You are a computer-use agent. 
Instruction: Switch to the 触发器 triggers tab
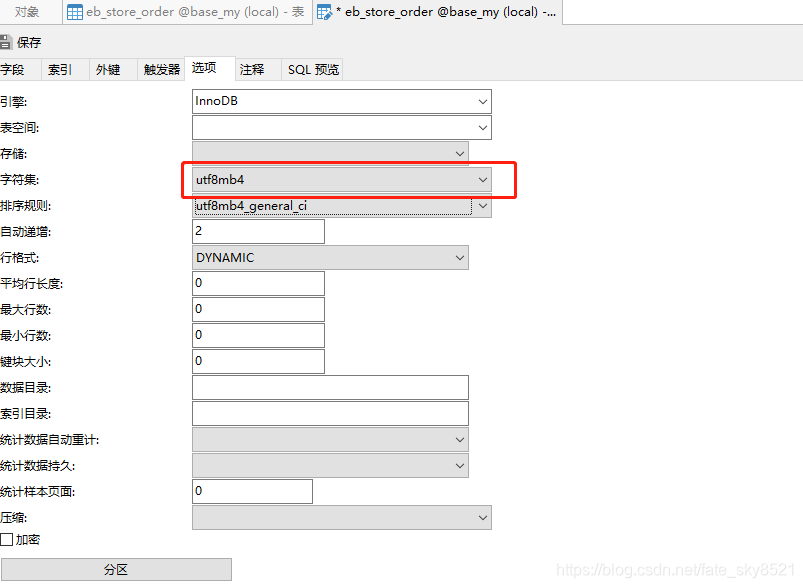[x=162, y=70]
